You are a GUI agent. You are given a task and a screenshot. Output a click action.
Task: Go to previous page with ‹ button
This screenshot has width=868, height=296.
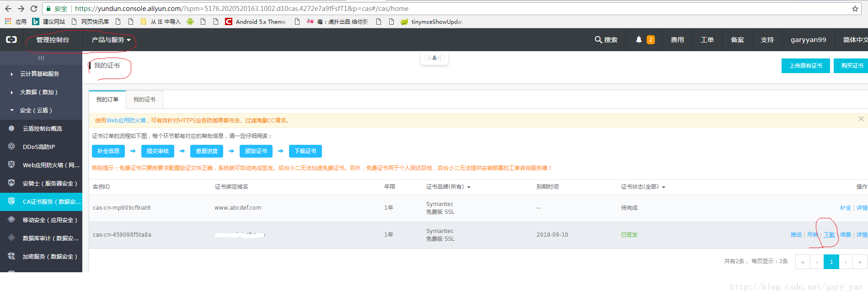(x=817, y=262)
